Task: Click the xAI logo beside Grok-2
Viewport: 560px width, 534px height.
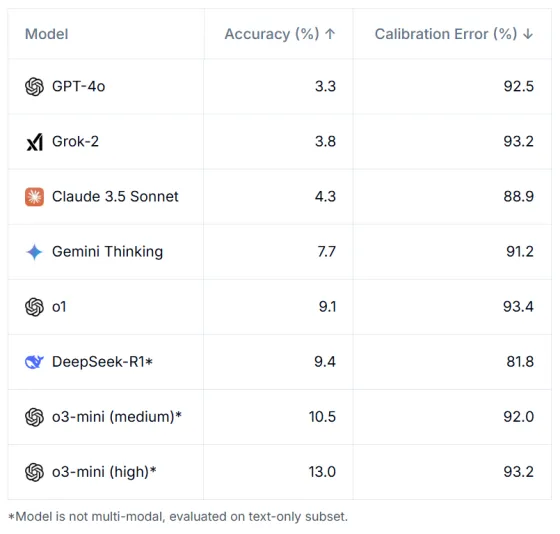Action: 35,142
